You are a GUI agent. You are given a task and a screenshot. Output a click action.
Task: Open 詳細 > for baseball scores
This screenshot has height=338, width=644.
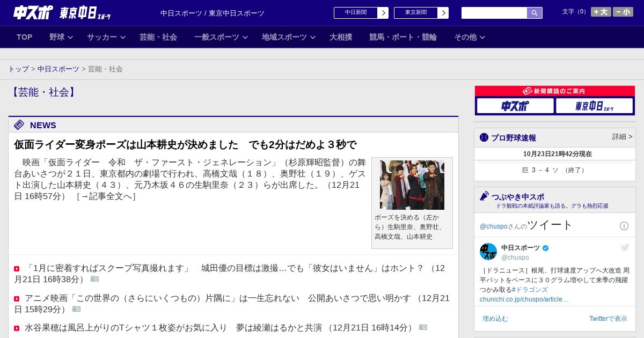point(622,137)
